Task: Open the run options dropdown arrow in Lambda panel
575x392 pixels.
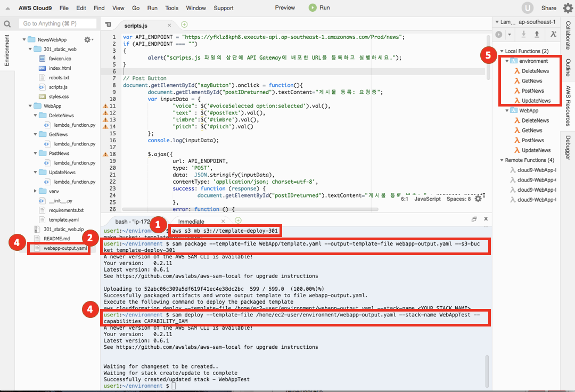Action: (x=510, y=35)
